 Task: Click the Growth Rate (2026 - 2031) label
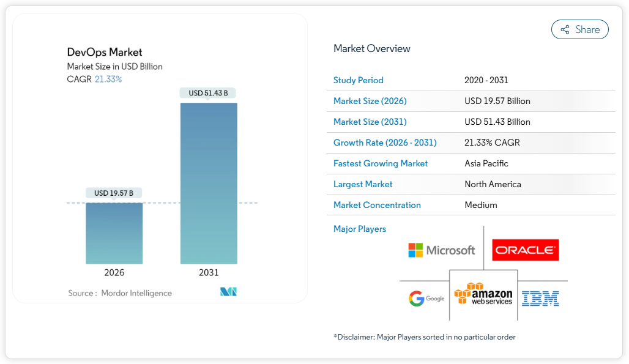(385, 143)
